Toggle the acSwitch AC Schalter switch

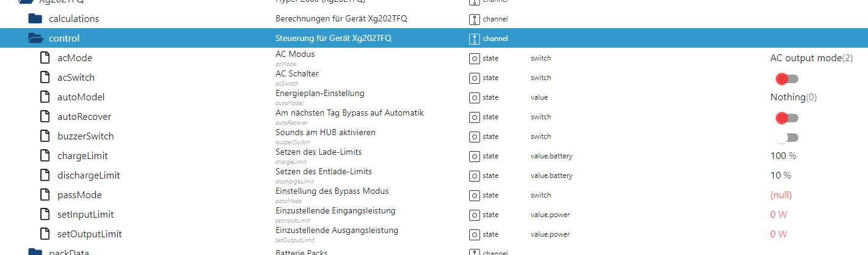(787, 78)
